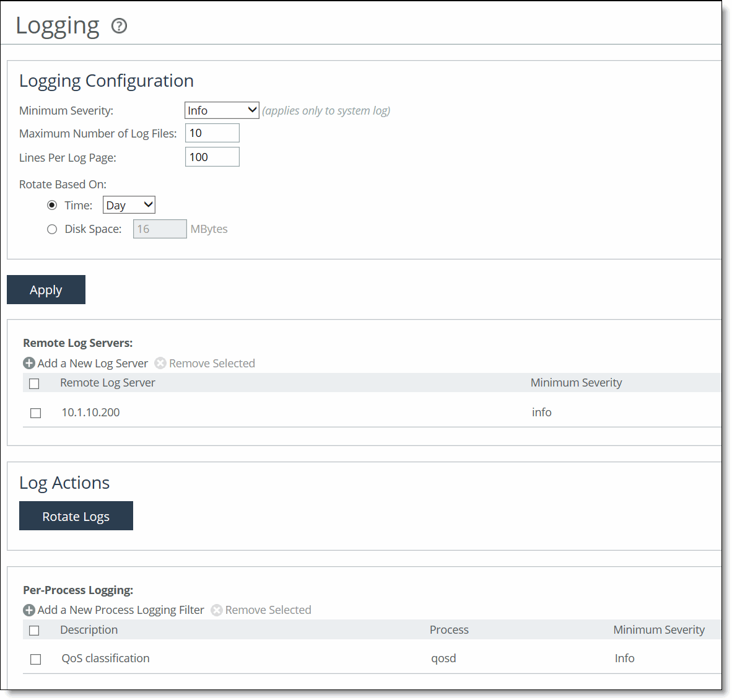Click the circled X icon in Per-Process Logging section
Image resolution: width=732 pixels, height=700 pixels.
pyautogui.click(x=216, y=610)
